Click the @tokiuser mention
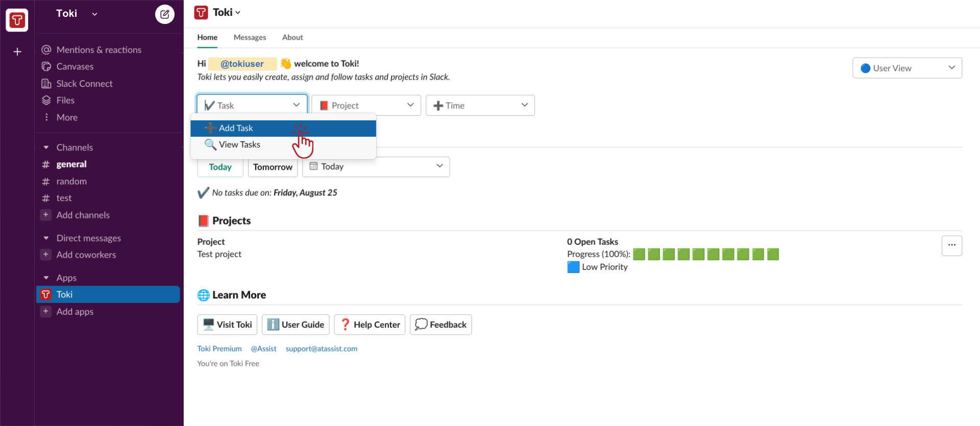The image size is (980, 426). click(242, 64)
